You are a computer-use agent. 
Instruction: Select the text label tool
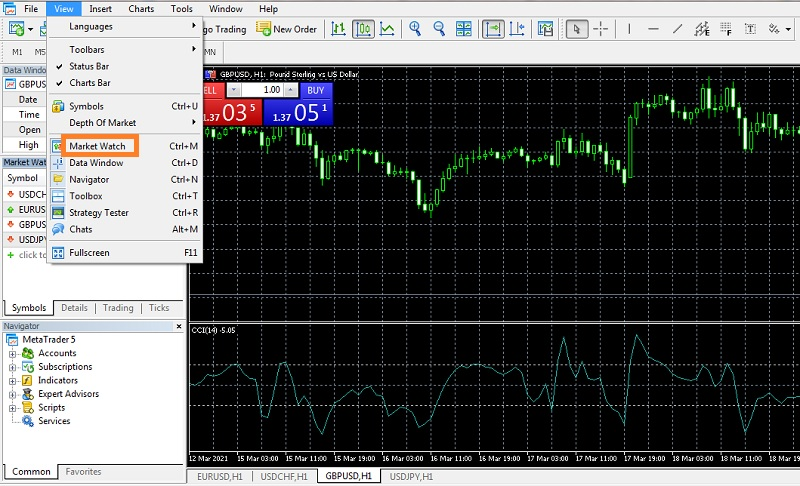click(750, 29)
